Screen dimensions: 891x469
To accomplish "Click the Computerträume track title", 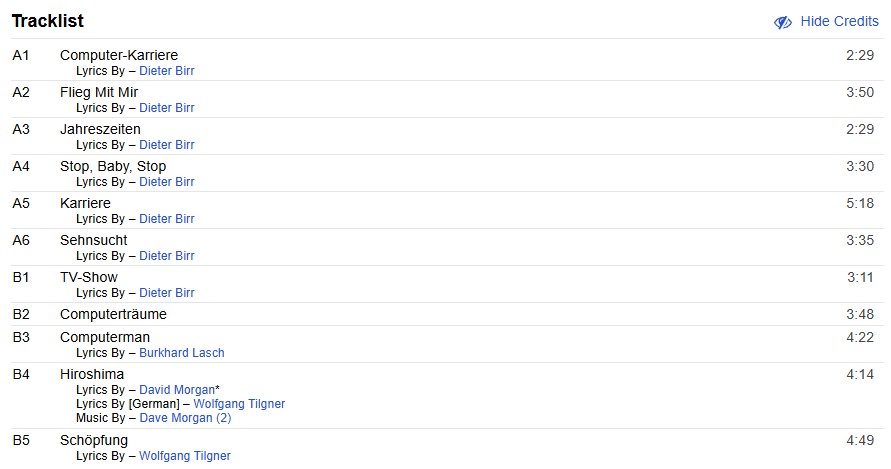I will coord(113,314).
